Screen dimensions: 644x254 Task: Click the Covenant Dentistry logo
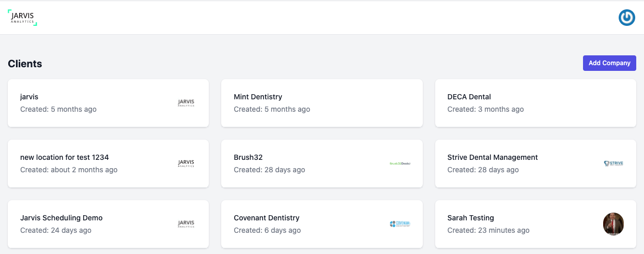(400, 224)
